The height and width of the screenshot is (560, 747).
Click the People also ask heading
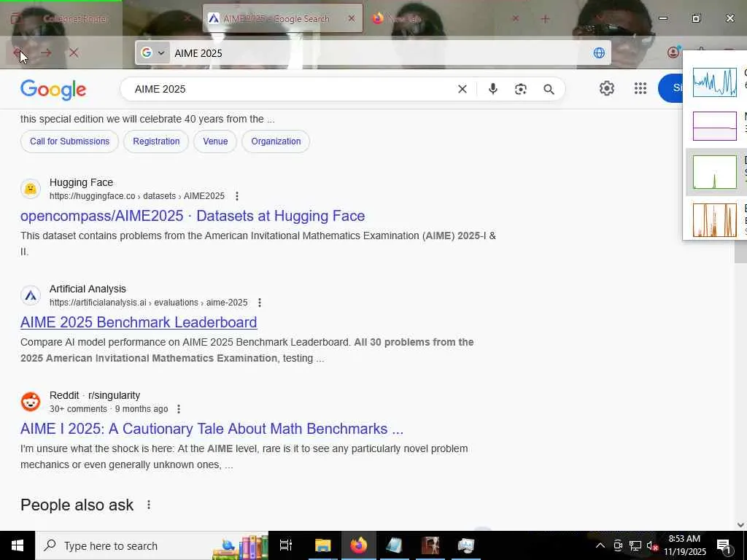click(77, 505)
